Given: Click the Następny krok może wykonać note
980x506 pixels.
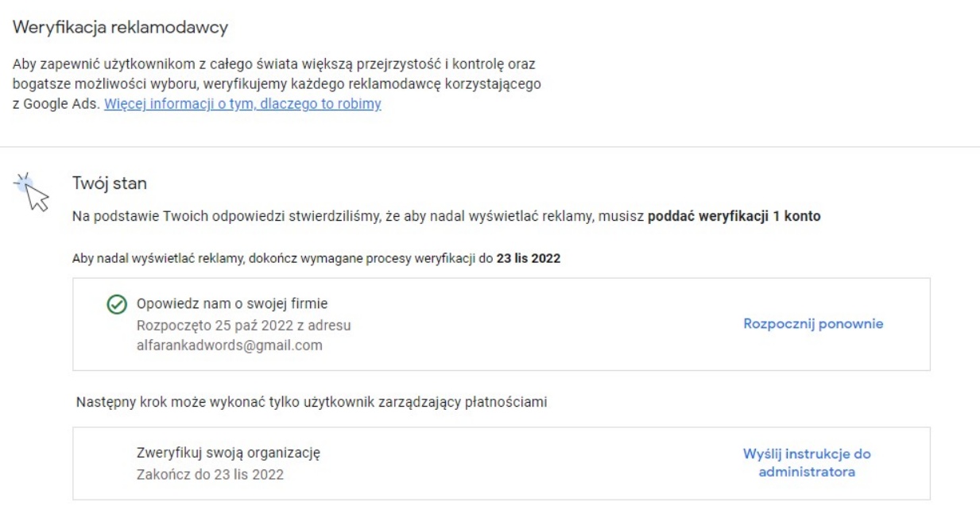Looking at the screenshot, I should tap(312, 404).
